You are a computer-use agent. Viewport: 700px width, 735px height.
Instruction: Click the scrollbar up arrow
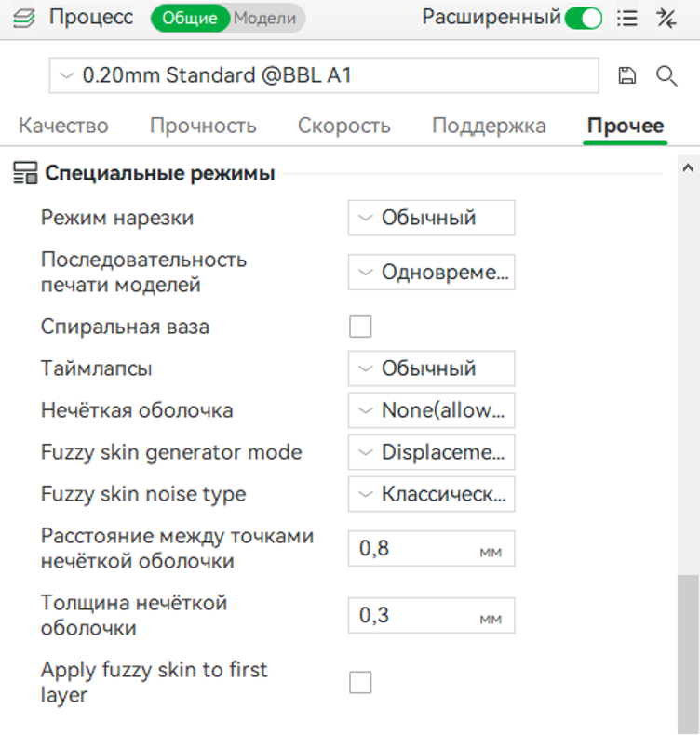[x=688, y=167]
